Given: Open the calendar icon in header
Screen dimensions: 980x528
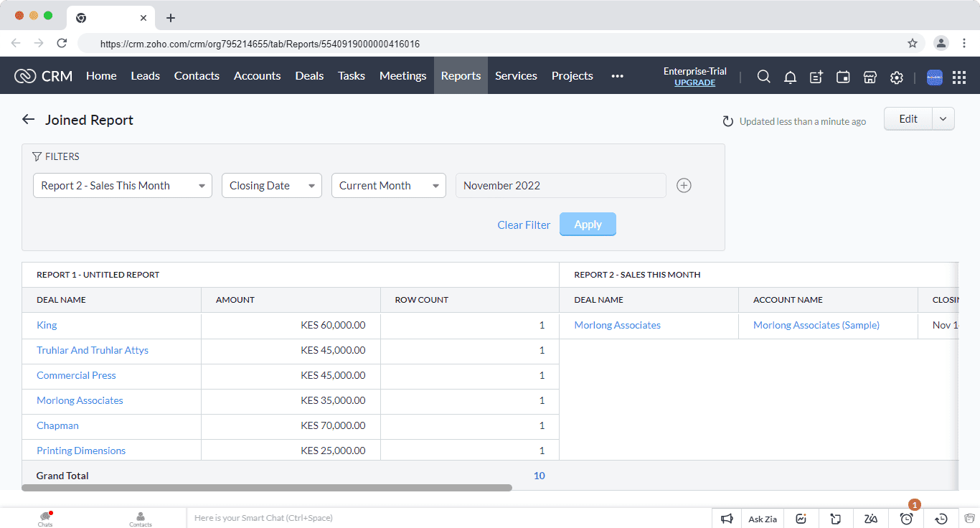Looking at the screenshot, I should click(x=843, y=77).
